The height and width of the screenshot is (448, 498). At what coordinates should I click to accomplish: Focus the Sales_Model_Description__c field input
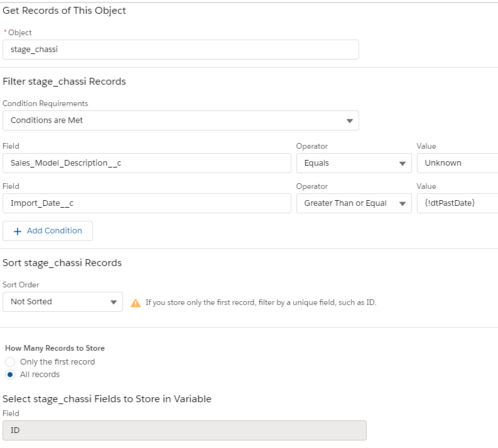146,163
